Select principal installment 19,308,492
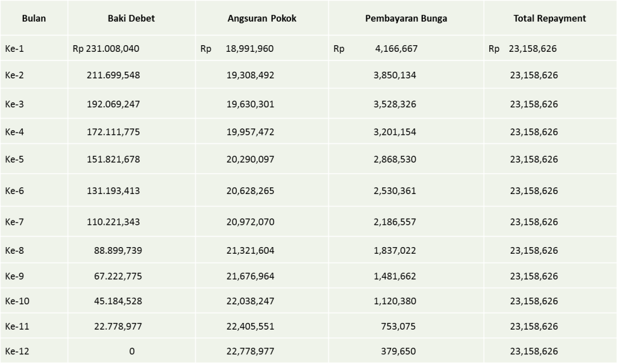The height and width of the screenshot is (364, 617). point(250,75)
